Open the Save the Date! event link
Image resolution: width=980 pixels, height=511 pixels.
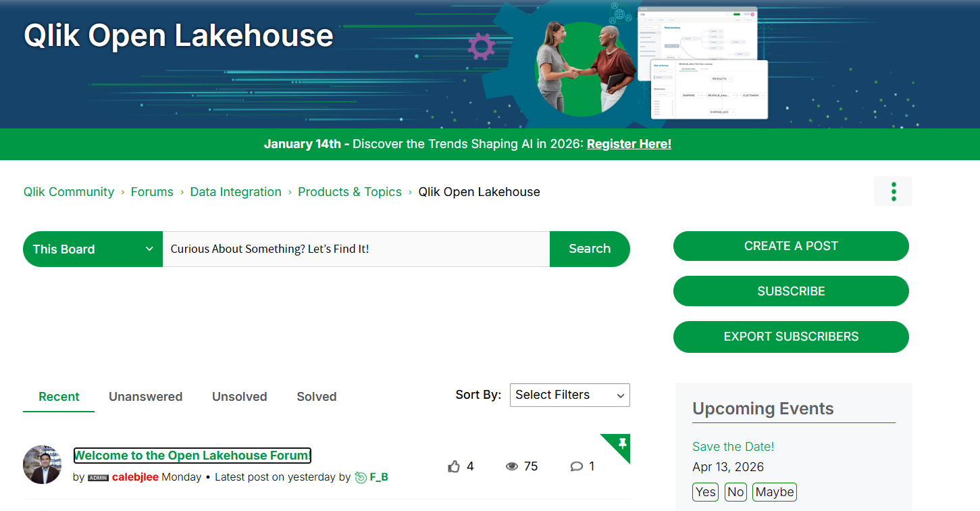tap(733, 447)
